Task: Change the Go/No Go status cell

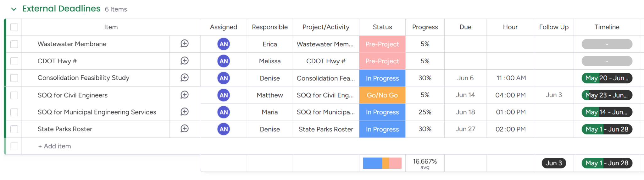Action: click(x=382, y=95)
